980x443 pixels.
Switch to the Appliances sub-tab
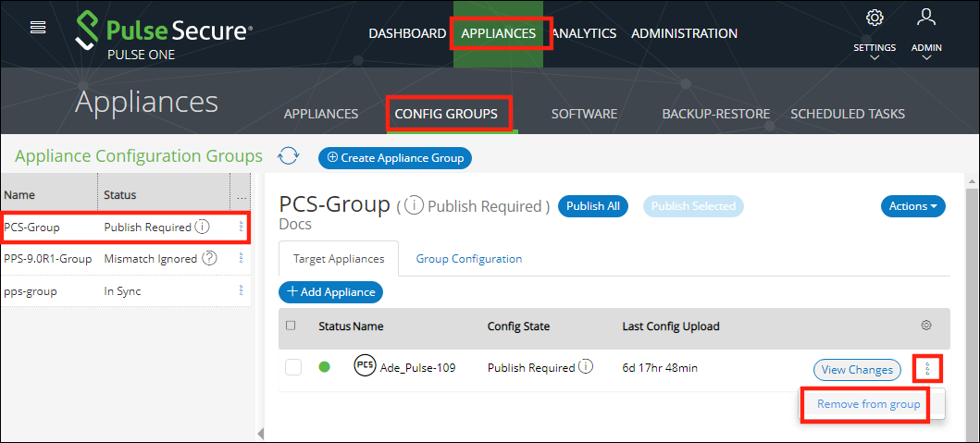[x=320, y=114]
